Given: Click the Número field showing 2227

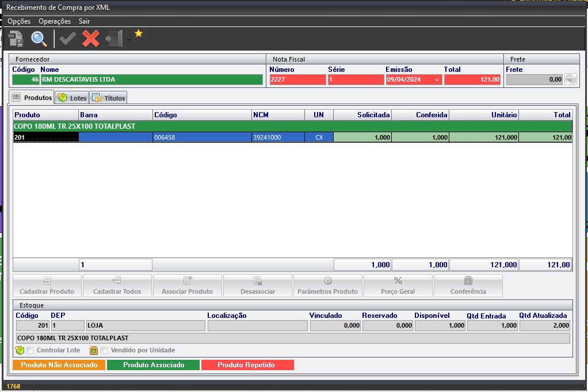Looking at the screenshot, I should [x=298, y=79].
